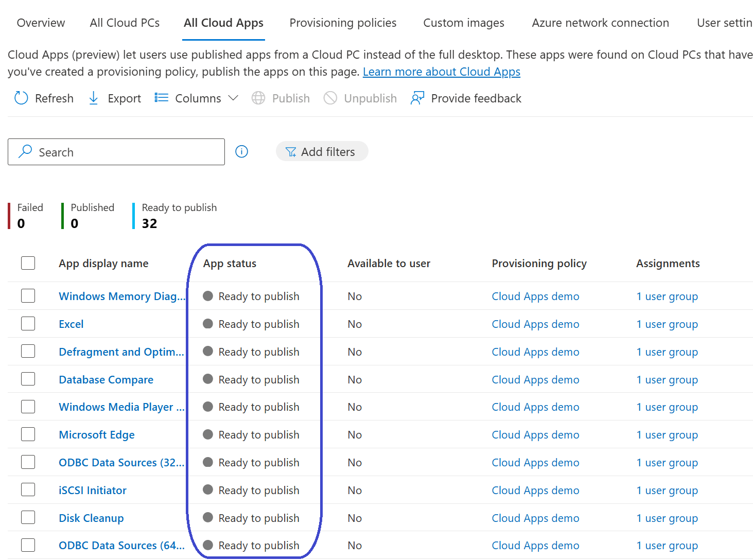Click the info icon beside the search box
This screenshot has height=560, width=753.
click(x=241, y=151)
